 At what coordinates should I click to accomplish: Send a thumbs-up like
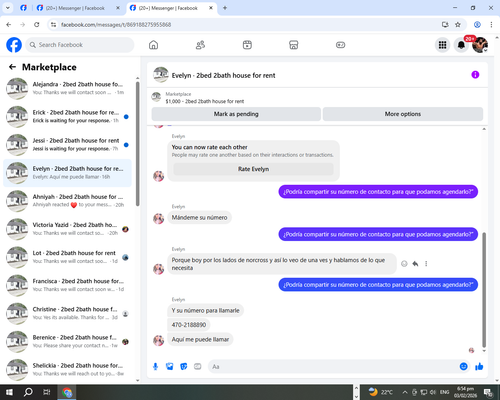(x=479, y=367)
